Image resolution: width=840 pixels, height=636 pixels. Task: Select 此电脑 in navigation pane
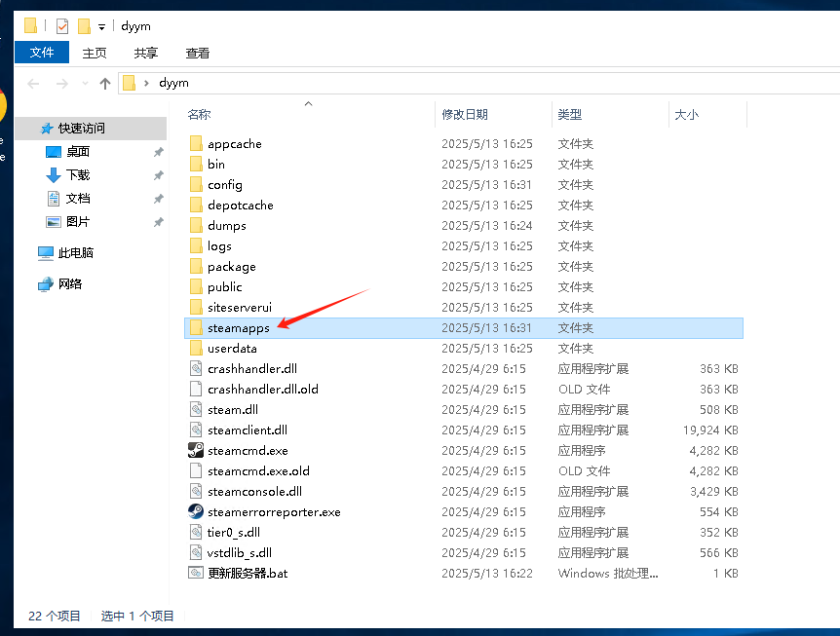76,252
